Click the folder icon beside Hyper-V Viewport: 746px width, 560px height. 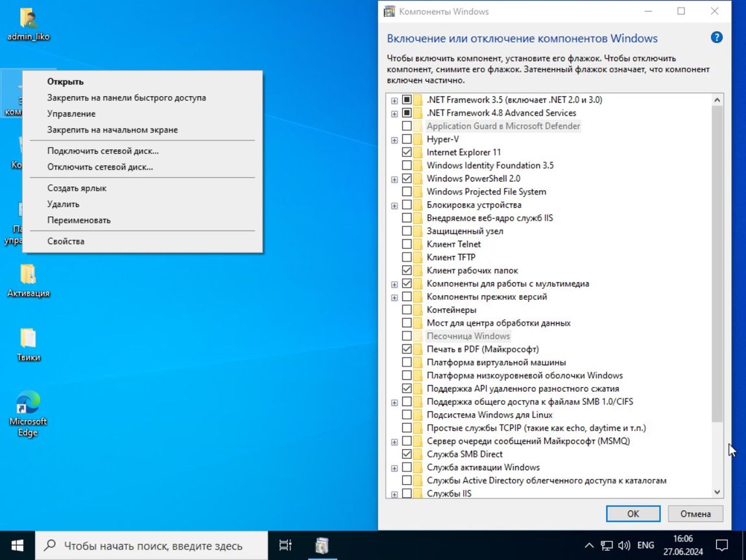(x=418, y=140)
